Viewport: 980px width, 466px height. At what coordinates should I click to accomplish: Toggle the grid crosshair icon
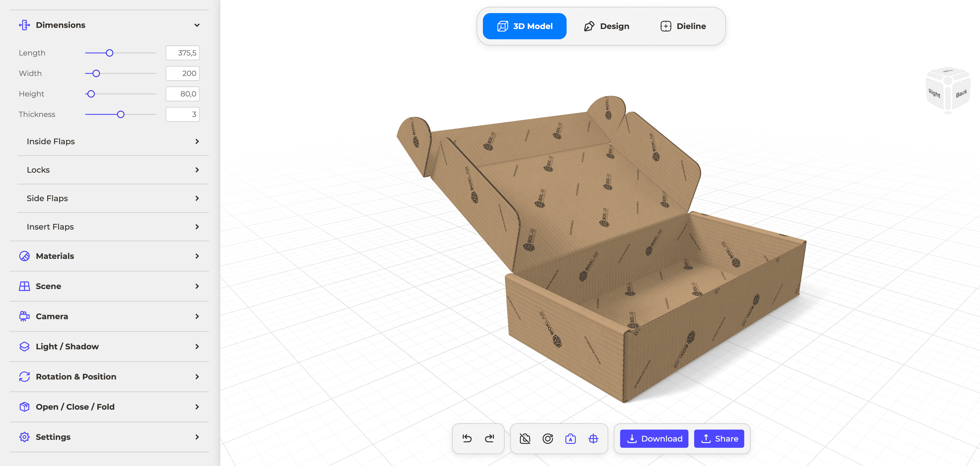point(593,439)
